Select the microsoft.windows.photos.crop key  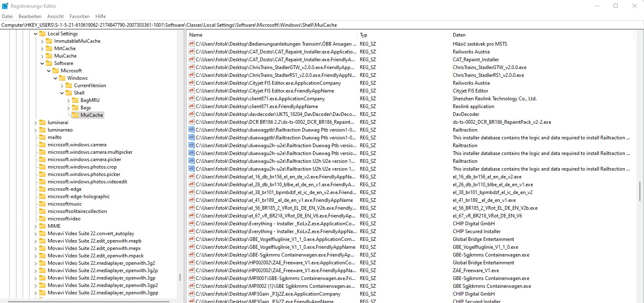(x=82, y=167)
